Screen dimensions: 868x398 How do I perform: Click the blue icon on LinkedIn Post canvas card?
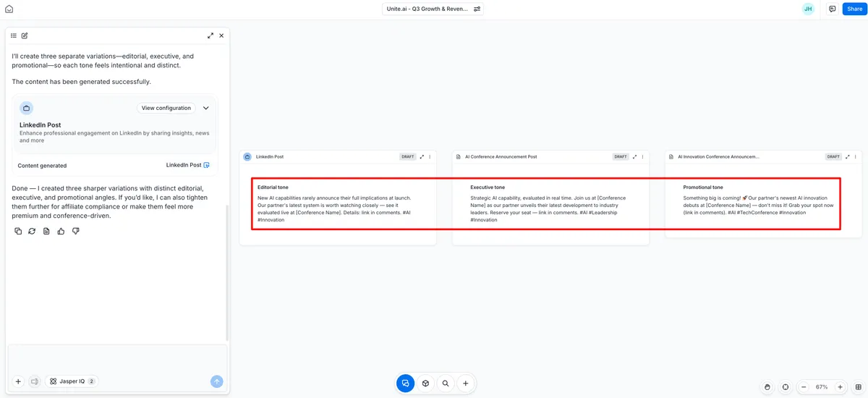(x=247, y=156)
